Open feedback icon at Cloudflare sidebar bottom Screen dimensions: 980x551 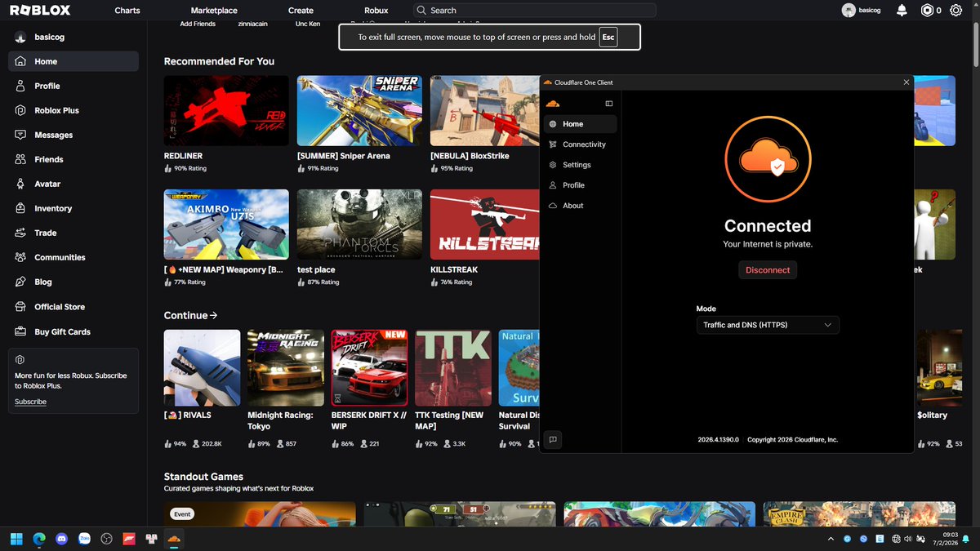tap(553, 439)
